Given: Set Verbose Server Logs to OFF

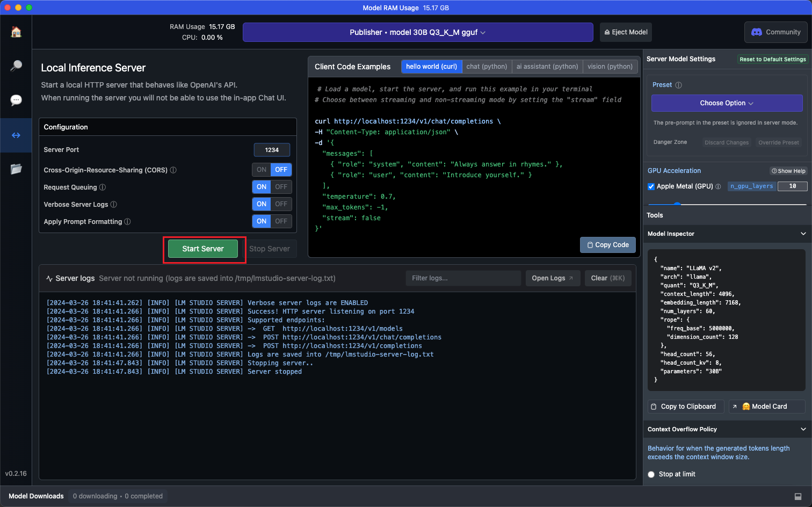Looking at the screenshot, I should pyautogui.click(x=281, y=204).
